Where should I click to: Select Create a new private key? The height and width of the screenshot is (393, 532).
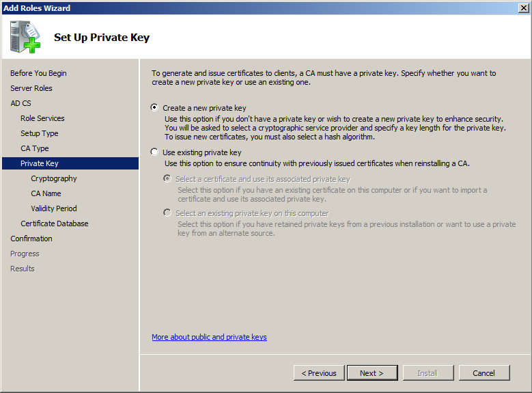click(x=155, y=107)
